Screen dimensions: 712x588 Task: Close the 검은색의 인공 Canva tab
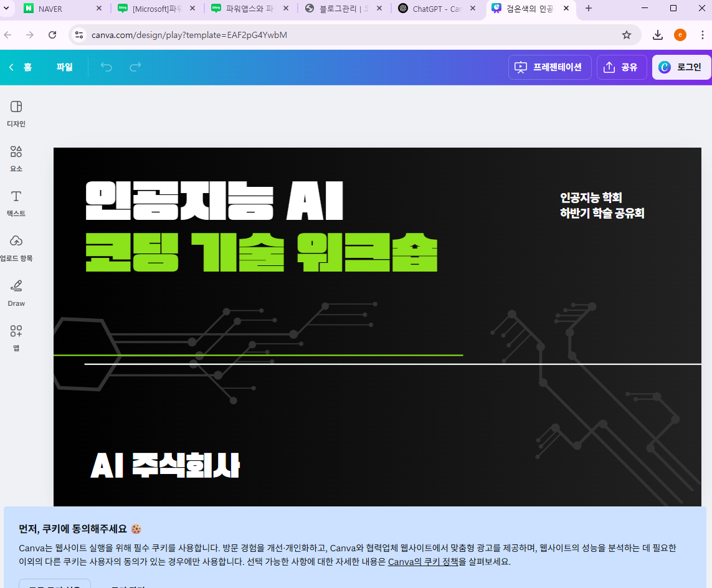click(566, 8)
